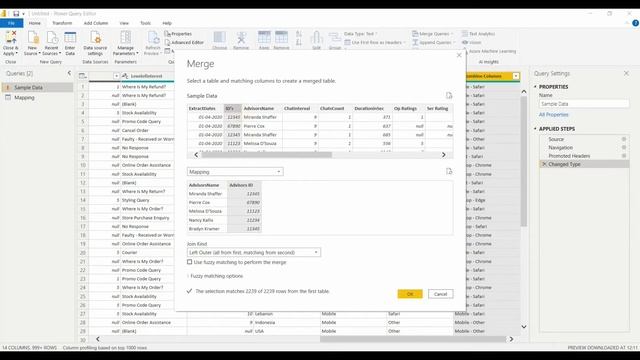Click the Manage Parameters icon
640x360 pixels.
125,37
